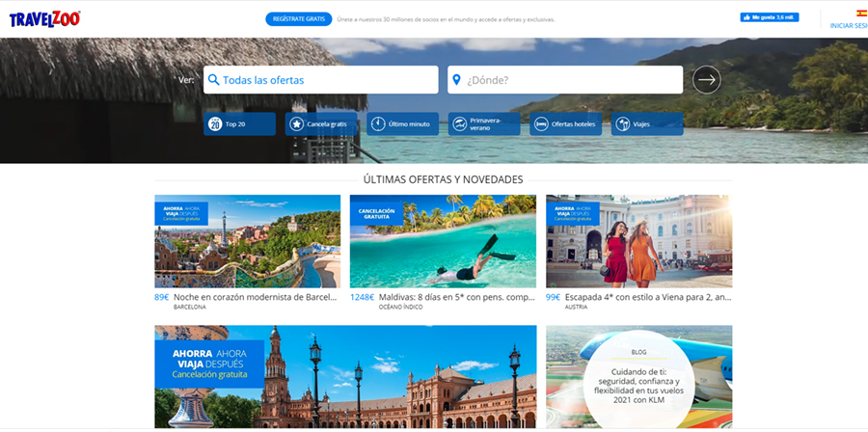Screen dimensions: 868x432
Task: Select the Primavera-verano filter
Action: pyautogui.click(x=484, y=123)
